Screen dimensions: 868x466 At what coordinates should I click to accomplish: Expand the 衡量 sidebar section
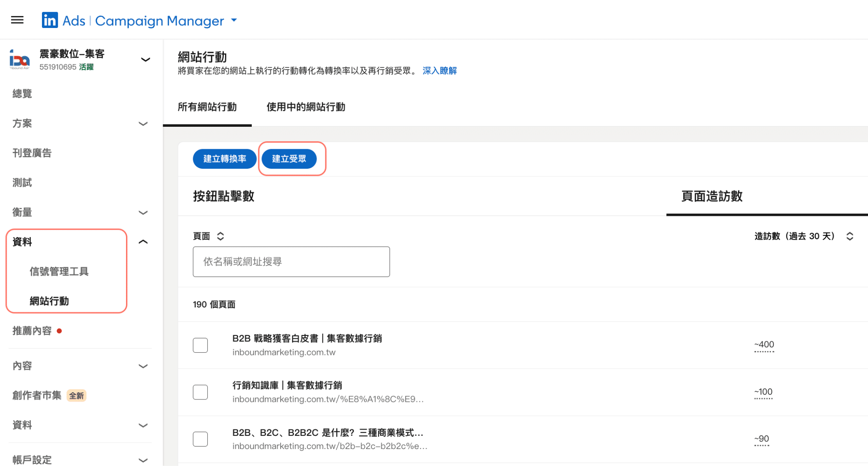[x=143, y=212]
